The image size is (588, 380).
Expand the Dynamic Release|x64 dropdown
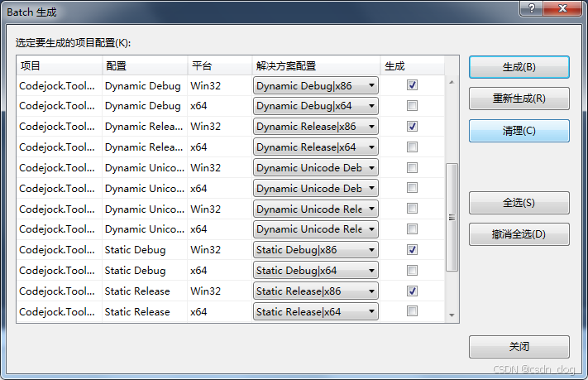coord(315,147)
